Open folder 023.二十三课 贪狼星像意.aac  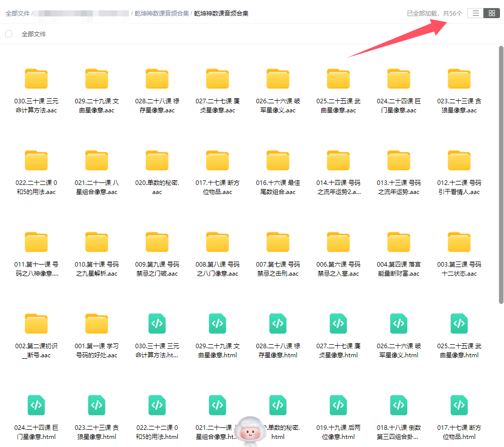point(459,79)
